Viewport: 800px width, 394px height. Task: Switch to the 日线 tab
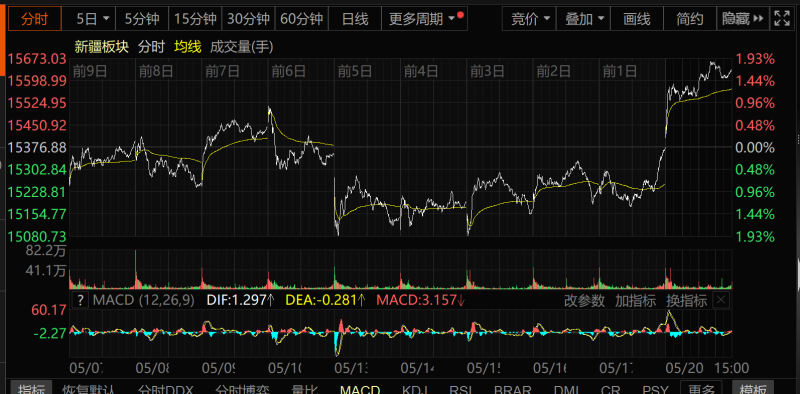(355, 19)
